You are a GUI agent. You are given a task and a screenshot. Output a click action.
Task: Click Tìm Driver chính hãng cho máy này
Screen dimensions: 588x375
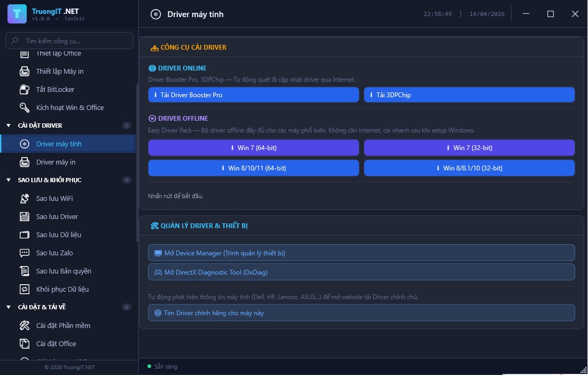click(x=361, y=312)
